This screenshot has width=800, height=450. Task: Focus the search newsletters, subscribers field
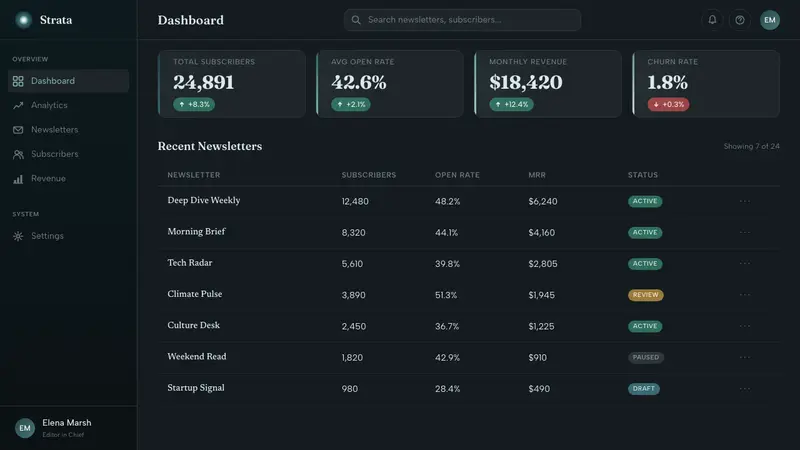tap(462, 20)
